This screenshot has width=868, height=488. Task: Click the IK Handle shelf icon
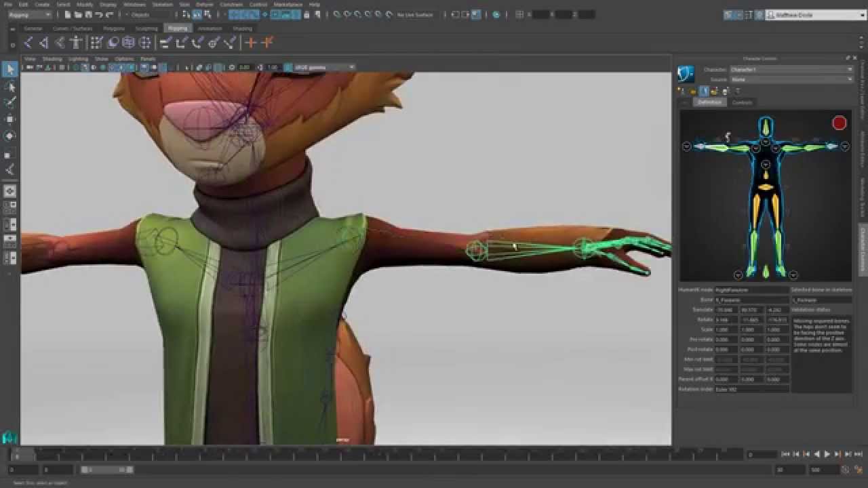tap(44, 43)
